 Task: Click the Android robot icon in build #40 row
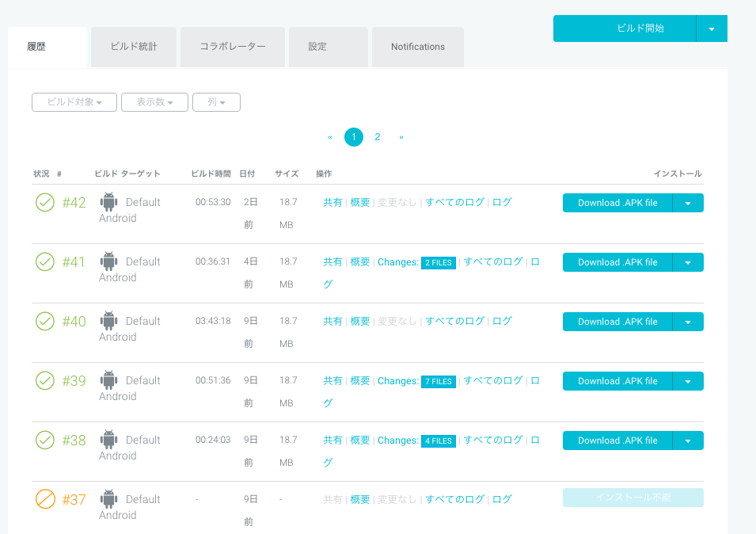pyautogui.click(x=109, y=320)
